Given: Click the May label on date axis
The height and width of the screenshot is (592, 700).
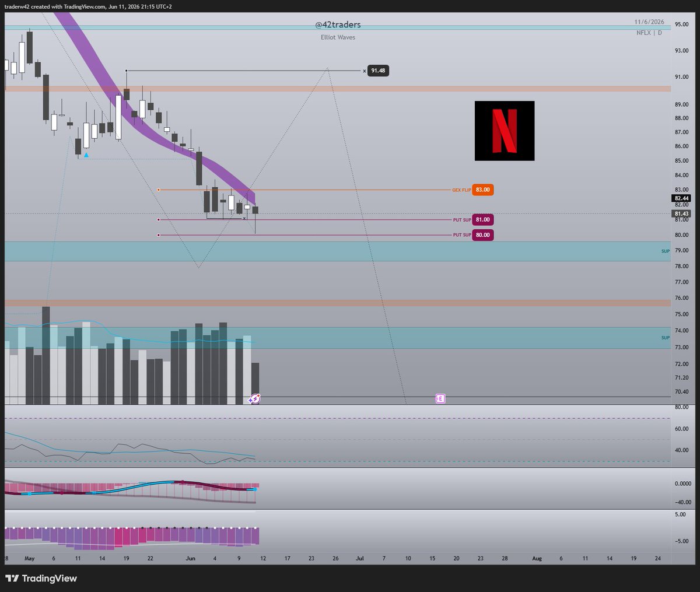Looking at the screenshot, I should coord(30,558).
